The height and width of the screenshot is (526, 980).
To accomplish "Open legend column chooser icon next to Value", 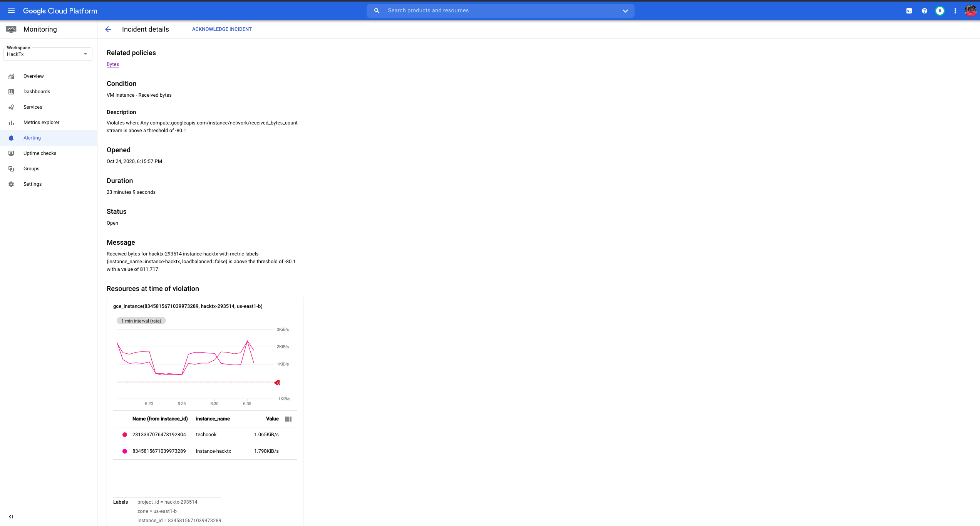I will click(x=288, y=419).
